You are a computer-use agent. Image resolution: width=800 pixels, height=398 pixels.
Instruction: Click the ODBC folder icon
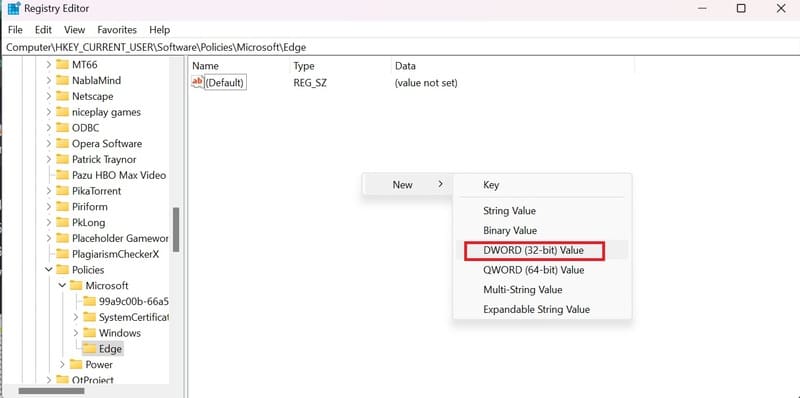pyautogui.click(x=62, y=128)
